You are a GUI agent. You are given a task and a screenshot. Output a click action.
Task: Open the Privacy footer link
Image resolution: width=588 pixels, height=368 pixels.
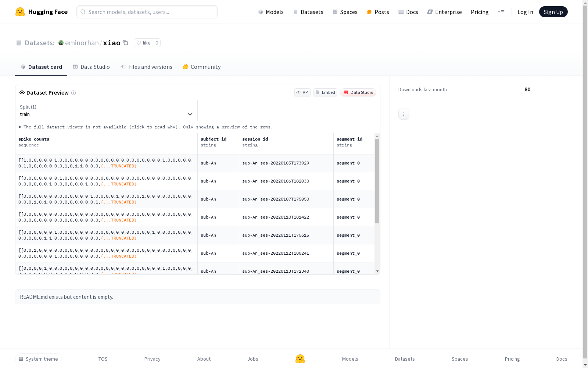coord(152,359)
